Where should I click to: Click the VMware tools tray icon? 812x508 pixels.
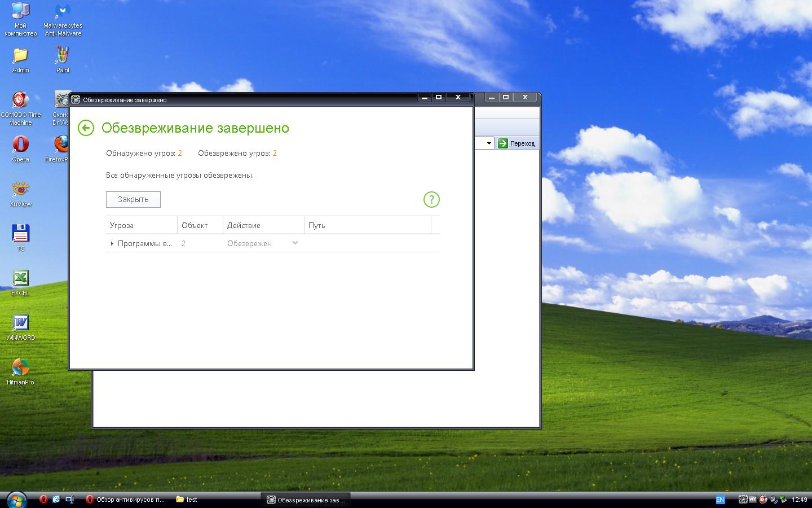coord(752,500)
